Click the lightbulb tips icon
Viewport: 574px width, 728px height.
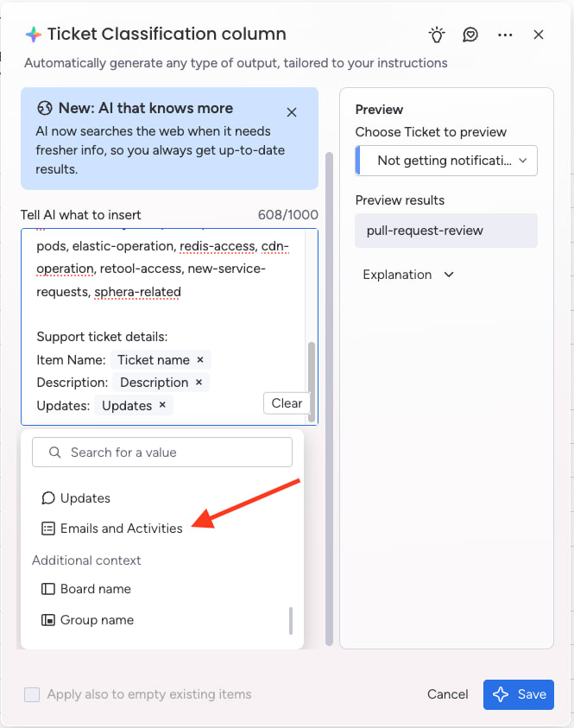(437, 35)
